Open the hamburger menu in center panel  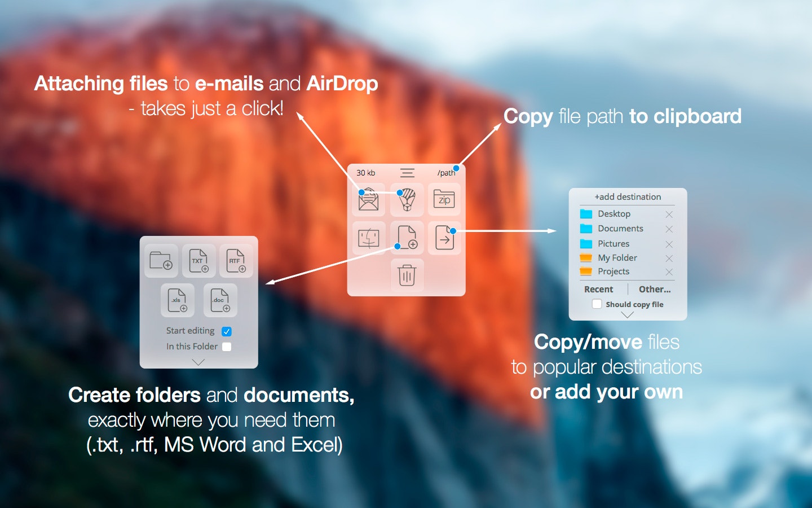pyautogui.click(x=407, y=173)
